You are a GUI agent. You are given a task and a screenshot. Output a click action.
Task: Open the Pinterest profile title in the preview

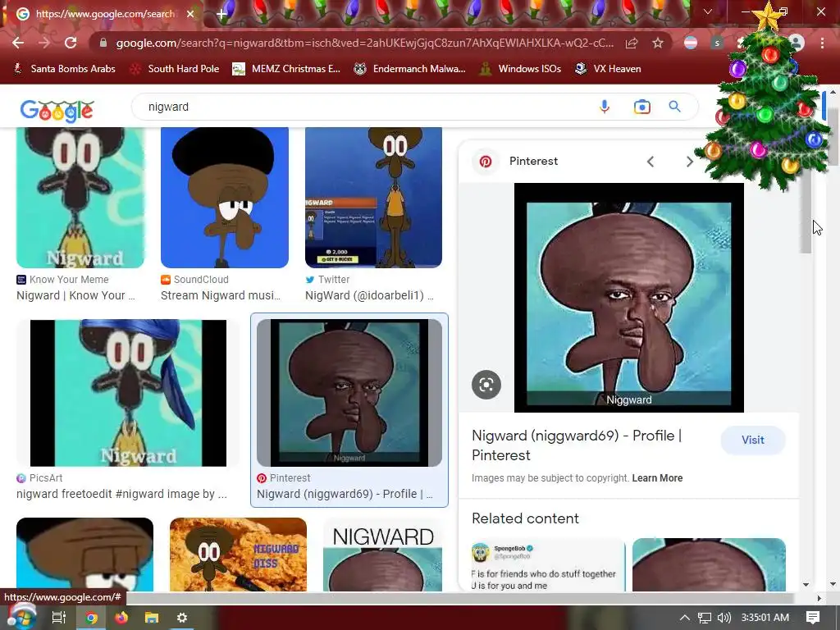point(577,445)
